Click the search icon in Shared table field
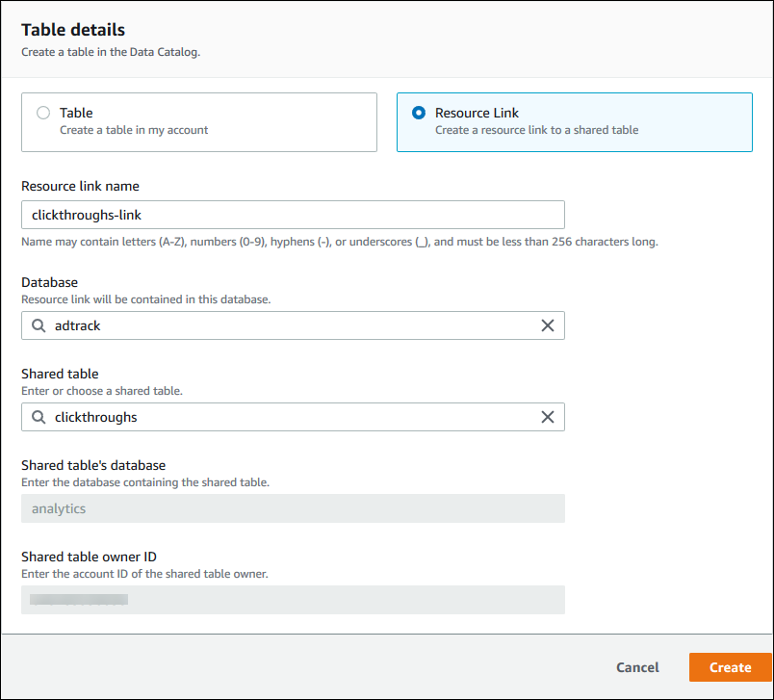The width and height of the screenshot is (774, 700). [39, 417]
